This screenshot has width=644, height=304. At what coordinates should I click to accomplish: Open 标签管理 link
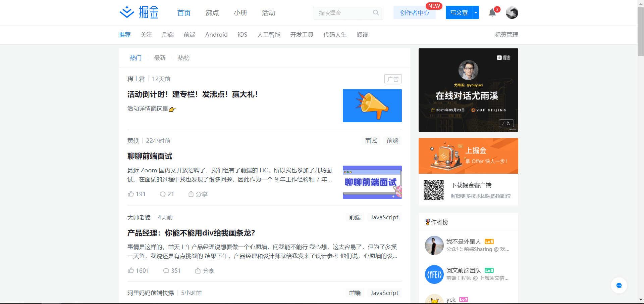tap(506, 35)
